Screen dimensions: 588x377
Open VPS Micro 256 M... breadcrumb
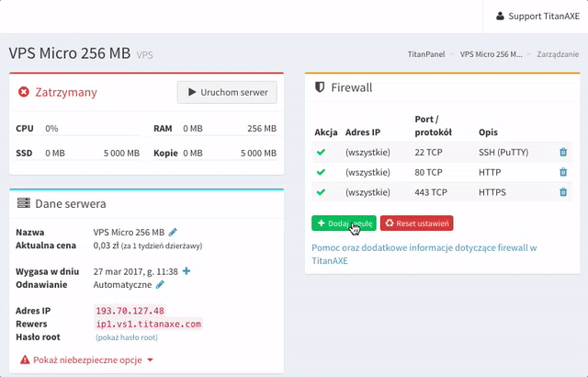pos(491,54)
